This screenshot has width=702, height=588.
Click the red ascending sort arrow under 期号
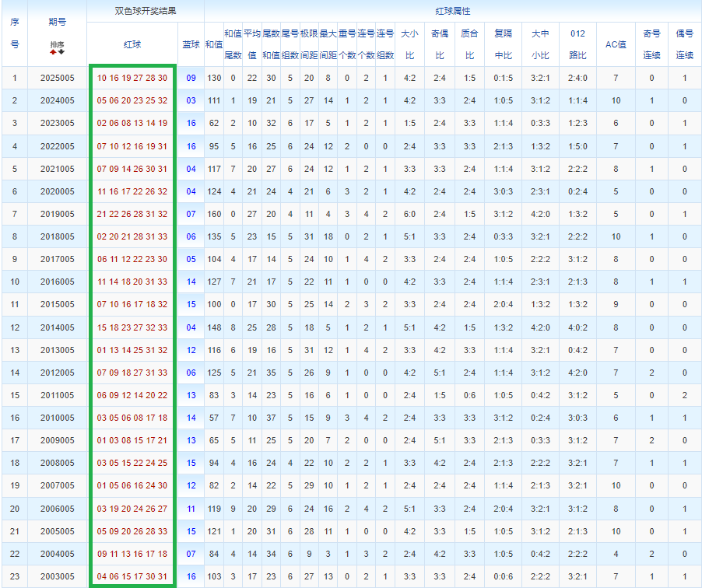53,52
